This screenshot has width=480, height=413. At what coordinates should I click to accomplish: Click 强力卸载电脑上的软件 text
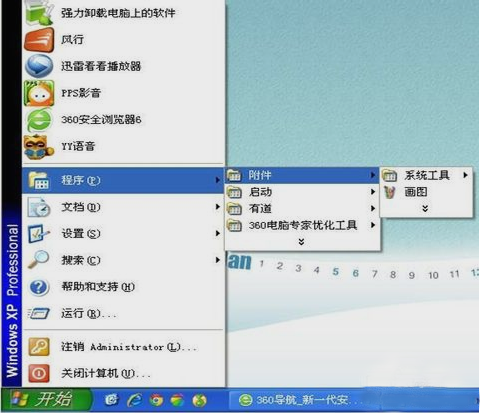(x=118, y=13)
